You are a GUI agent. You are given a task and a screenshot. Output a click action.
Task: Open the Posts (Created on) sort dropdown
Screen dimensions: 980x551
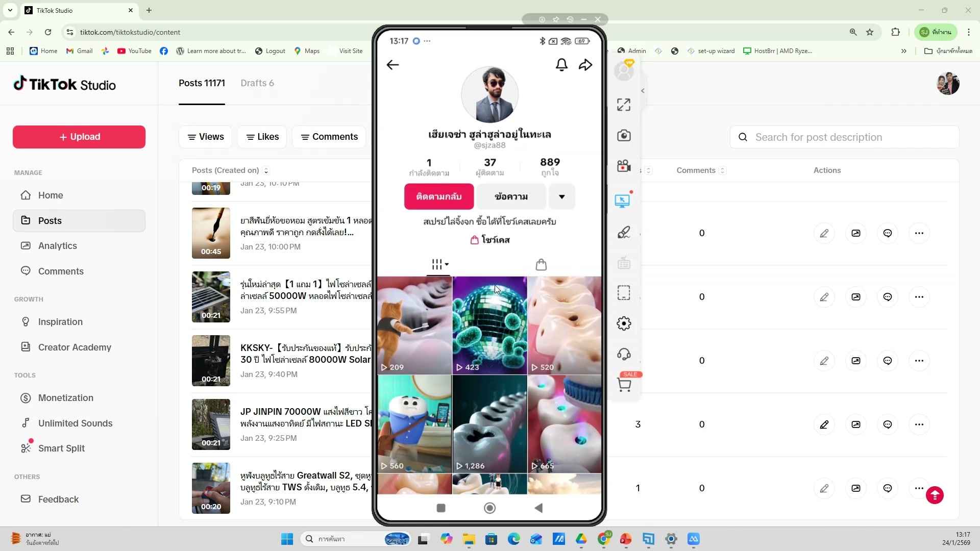click(266, 170)
